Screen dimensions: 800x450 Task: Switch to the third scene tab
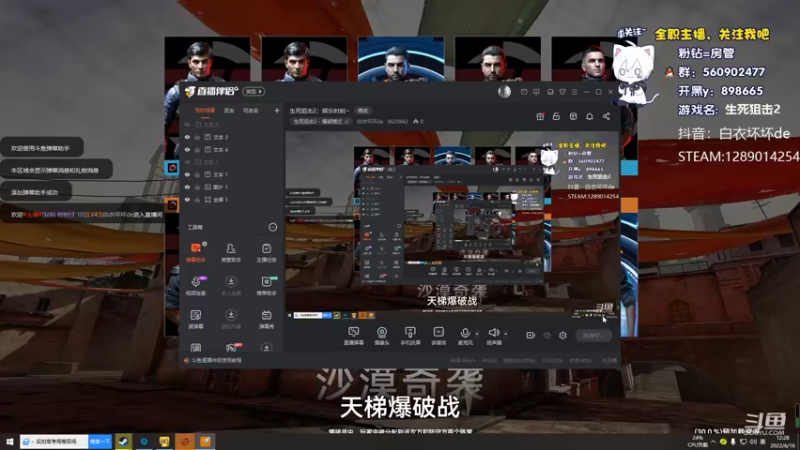click(x=251, y=110)
